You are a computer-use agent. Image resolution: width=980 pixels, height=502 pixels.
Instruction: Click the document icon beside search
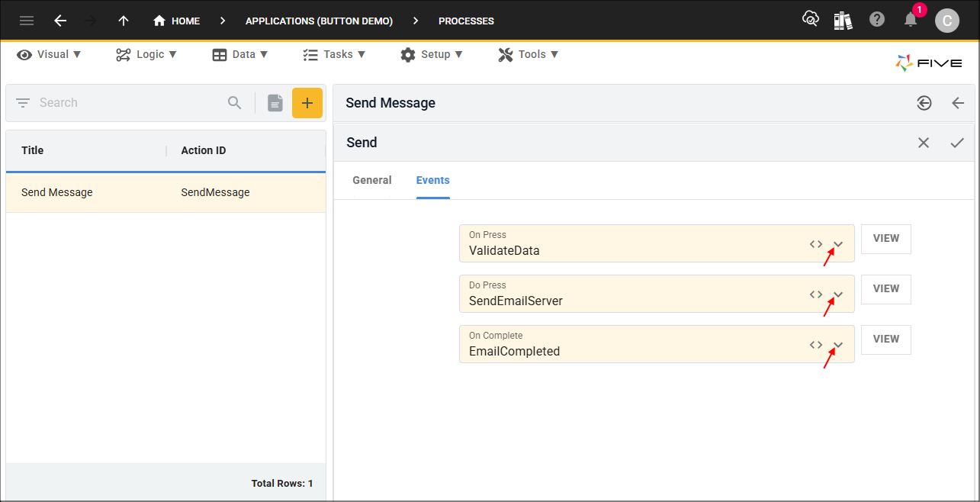click(275, 103)
